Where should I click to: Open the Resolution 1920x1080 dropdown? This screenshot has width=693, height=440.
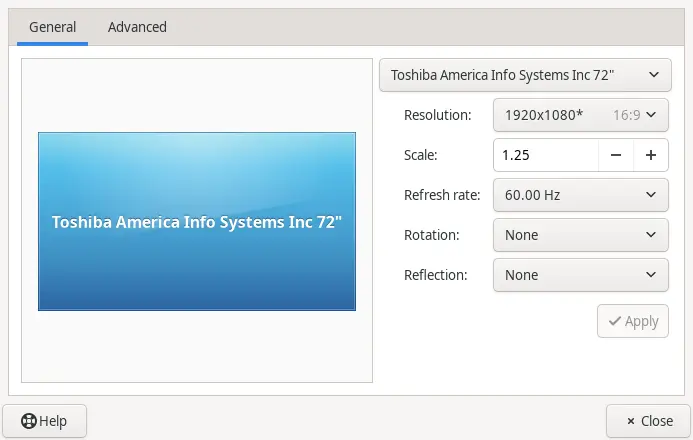[x=580, y=115]
